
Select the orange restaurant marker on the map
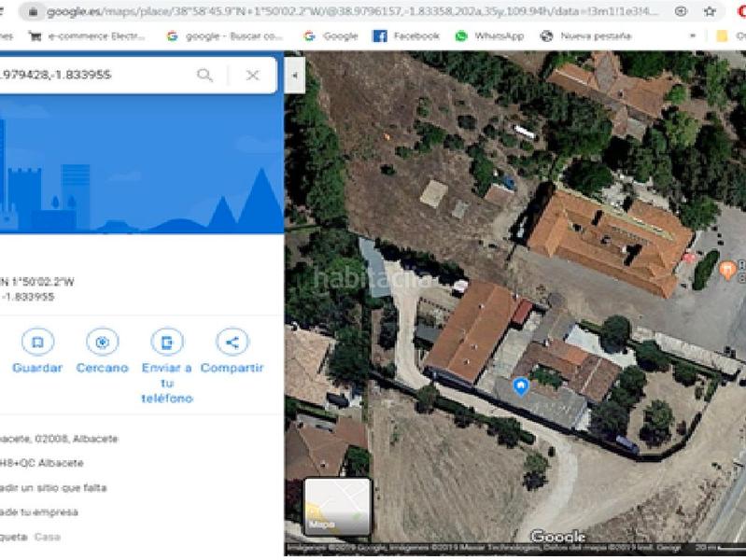click(x=728, y=271)
